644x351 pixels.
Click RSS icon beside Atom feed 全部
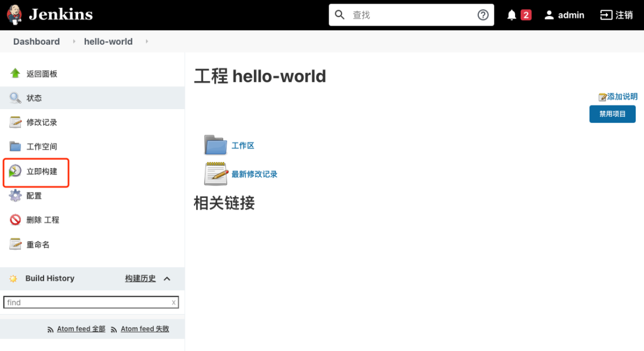point(51,329)
